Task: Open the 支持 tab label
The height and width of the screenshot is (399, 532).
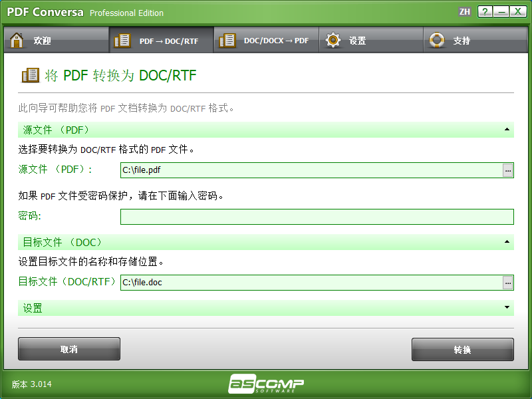Action: (462, 41)
